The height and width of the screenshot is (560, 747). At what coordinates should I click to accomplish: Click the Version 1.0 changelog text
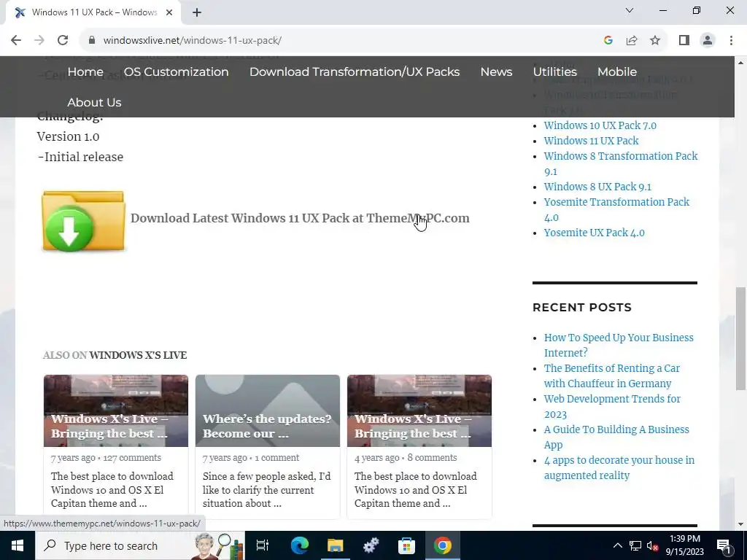click(x=68, y=136)
